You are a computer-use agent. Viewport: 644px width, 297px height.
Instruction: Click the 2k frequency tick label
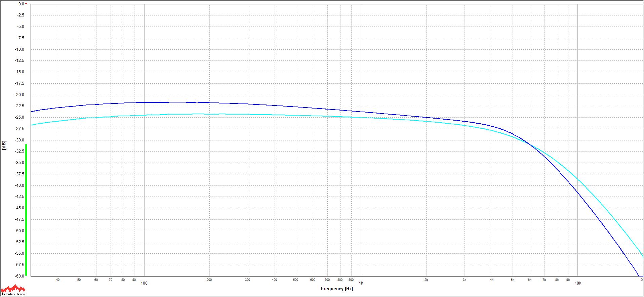(426, 280)
